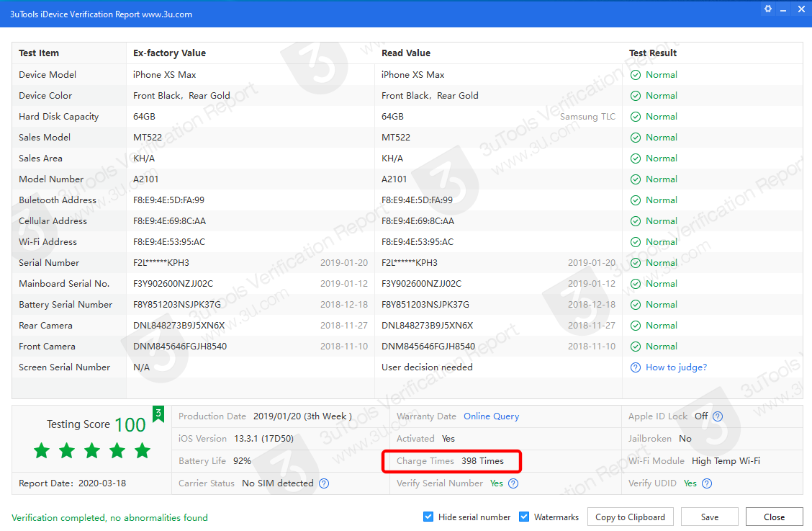Click Ex-factory Mainboard serial F3Y902600NZJJ02C
Screen dimensions: 812x531
pos(173,284)
